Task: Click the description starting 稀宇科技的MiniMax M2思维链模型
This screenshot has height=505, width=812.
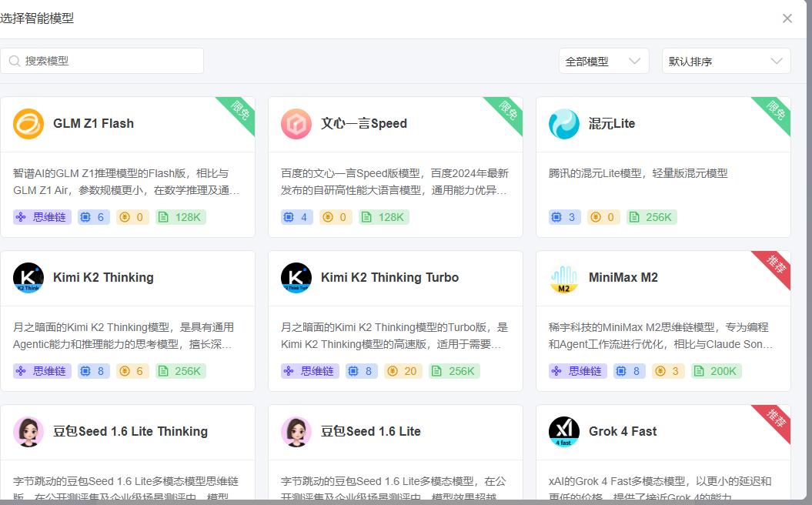Action: [661, 336]
